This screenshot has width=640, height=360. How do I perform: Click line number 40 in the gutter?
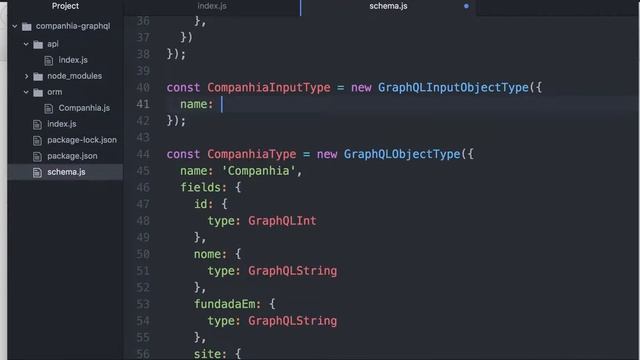point(143,87)
